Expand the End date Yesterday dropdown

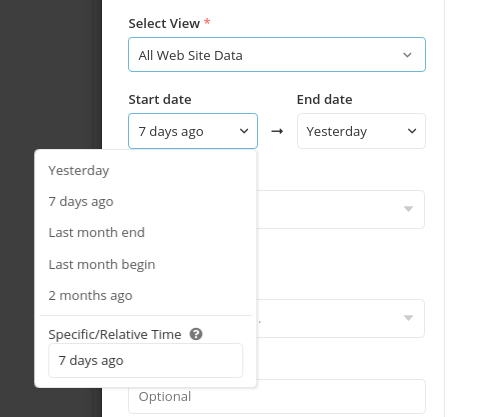pos(361,131)
